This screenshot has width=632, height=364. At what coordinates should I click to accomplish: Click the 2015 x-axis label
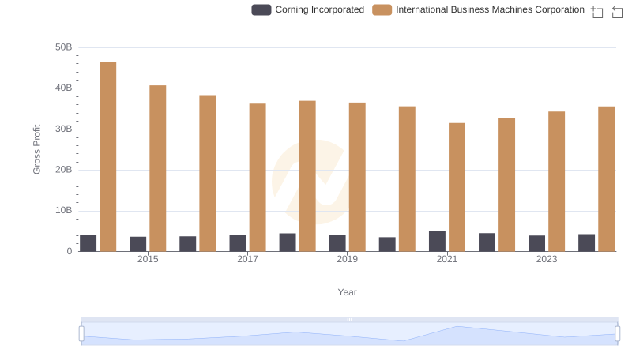(148, 259)
